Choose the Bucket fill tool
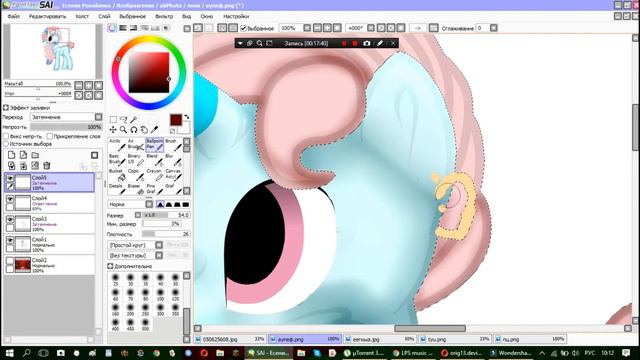The height and width of the screenshot is (360, 640). (x=117, y=175)
